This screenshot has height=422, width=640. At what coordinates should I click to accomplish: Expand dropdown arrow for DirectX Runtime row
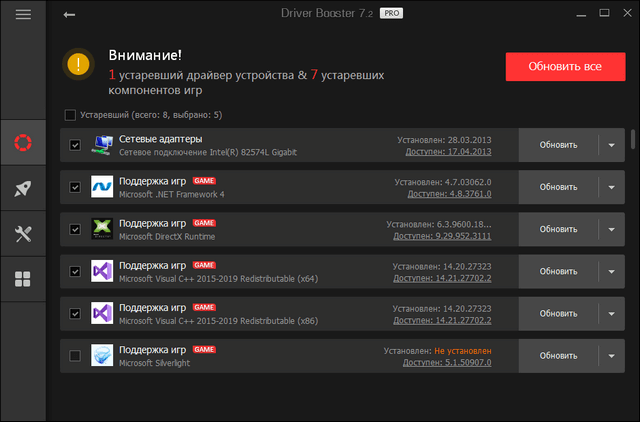coord(611,229)
